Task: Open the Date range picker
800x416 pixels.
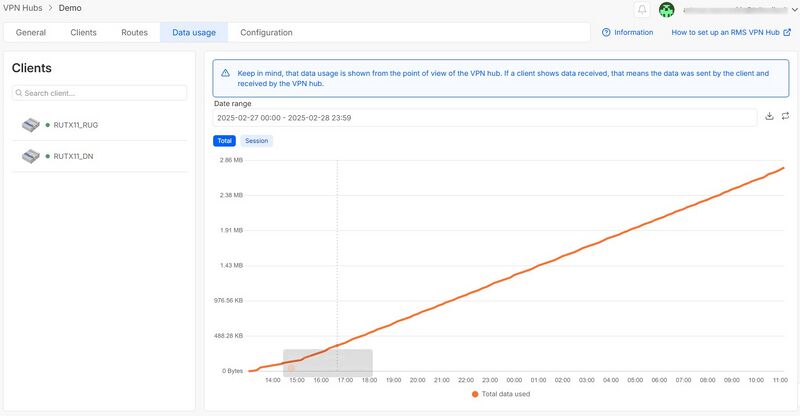Action: click(485, 118)
